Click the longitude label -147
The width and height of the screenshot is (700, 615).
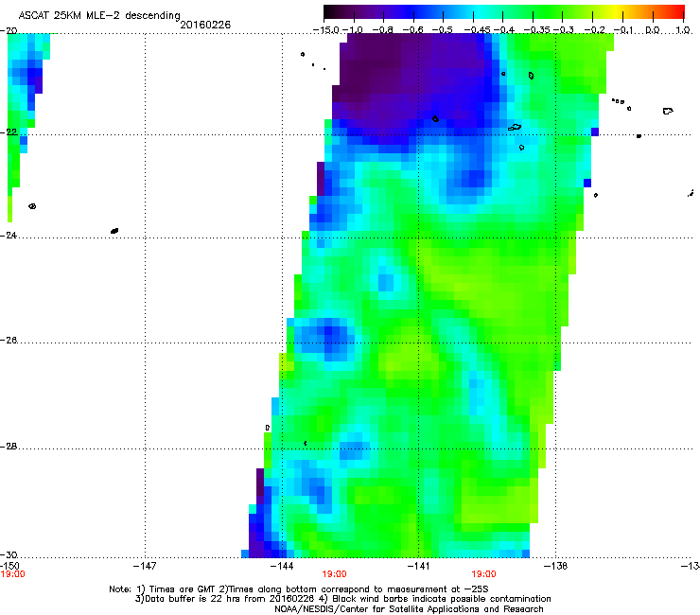145,566
